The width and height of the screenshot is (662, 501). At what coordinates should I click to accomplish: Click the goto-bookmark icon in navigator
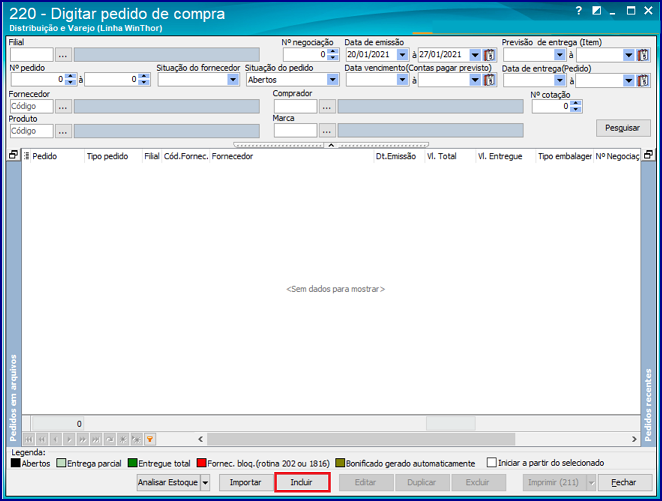coord(136,439)
